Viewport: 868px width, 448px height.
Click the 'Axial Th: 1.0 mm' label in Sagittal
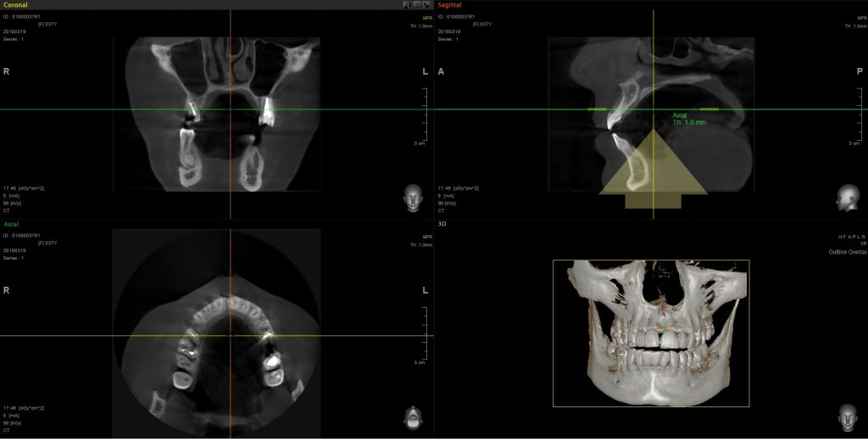click(x=689, y=119)
